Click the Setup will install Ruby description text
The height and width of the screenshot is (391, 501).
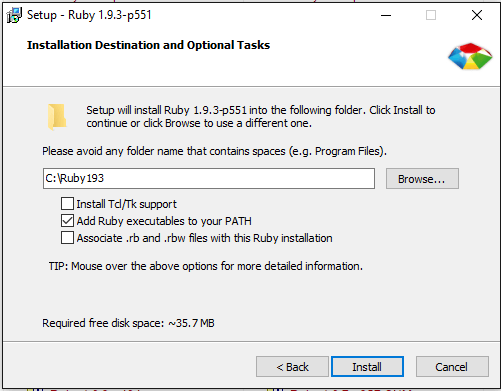tap(261, 116)
